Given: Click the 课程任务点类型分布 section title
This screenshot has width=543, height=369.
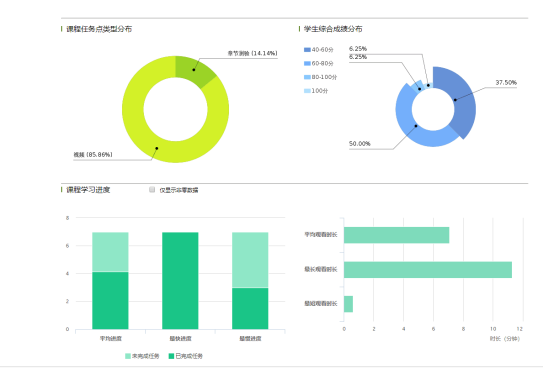Looking at the screenshot, I should (99, 29).
